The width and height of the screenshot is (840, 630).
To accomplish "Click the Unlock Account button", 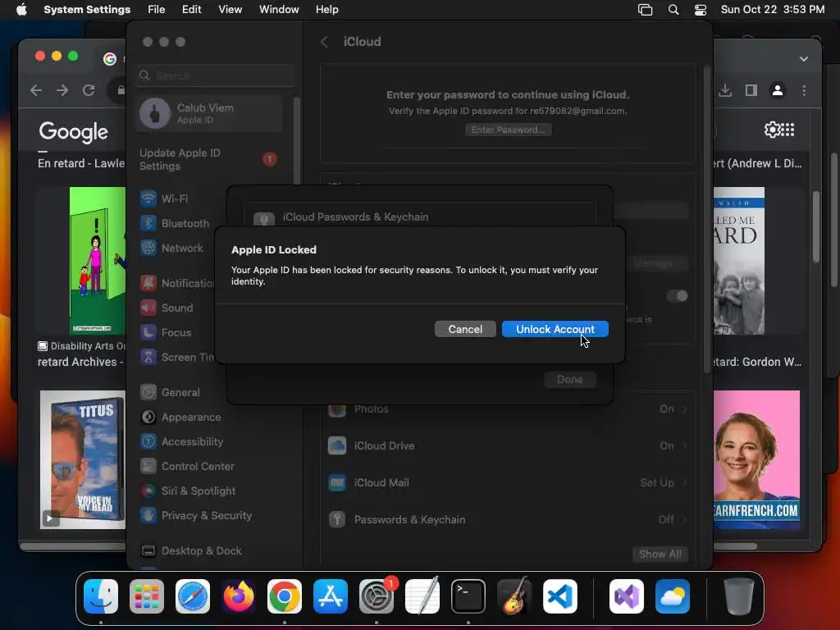I will pos(555,329).
